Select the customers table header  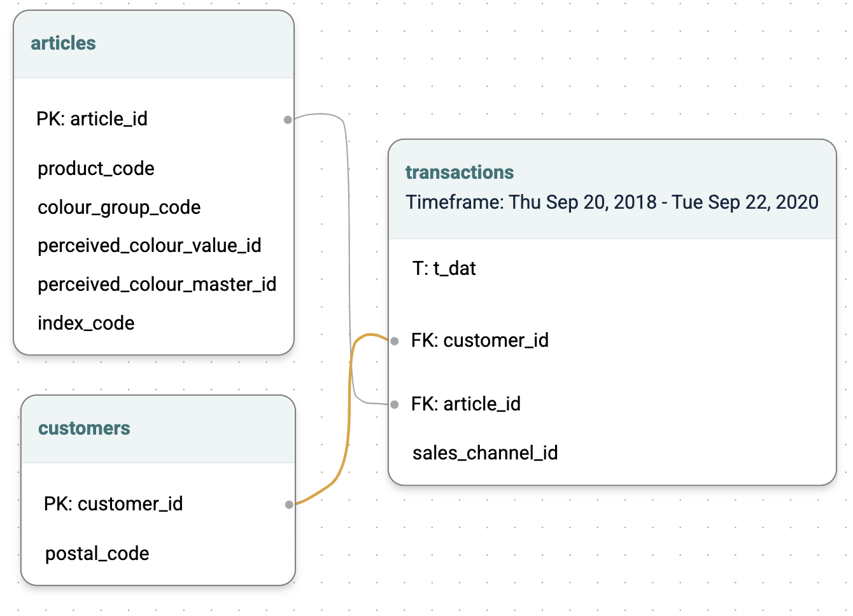click(x=159, y=429)
